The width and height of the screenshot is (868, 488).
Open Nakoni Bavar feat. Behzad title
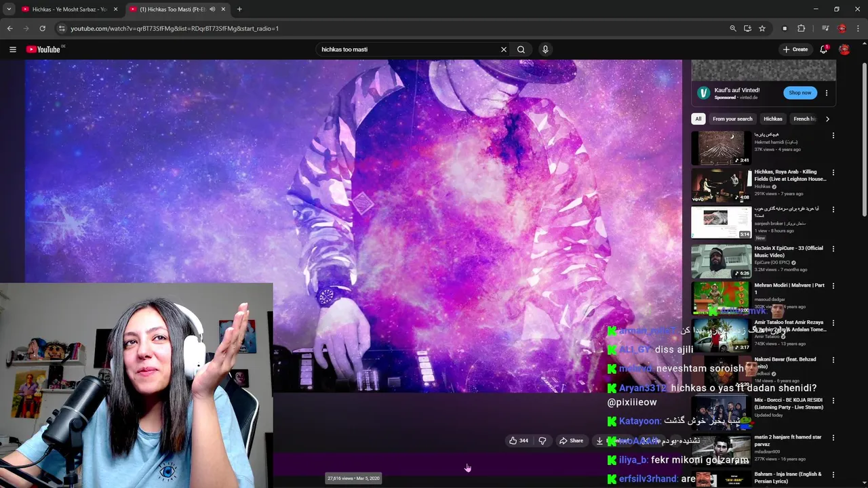785,363
